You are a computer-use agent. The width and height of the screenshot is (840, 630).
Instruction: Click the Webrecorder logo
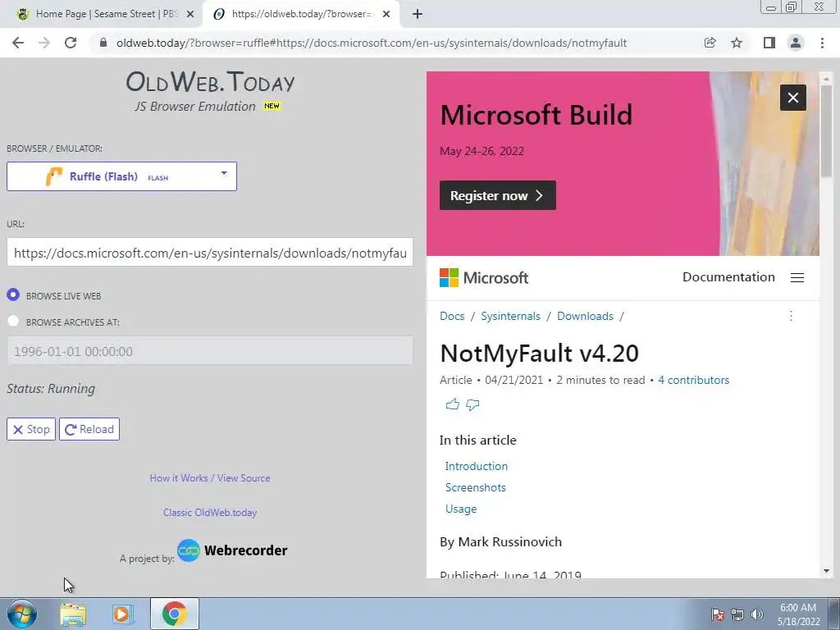click(x=232, y=550)
